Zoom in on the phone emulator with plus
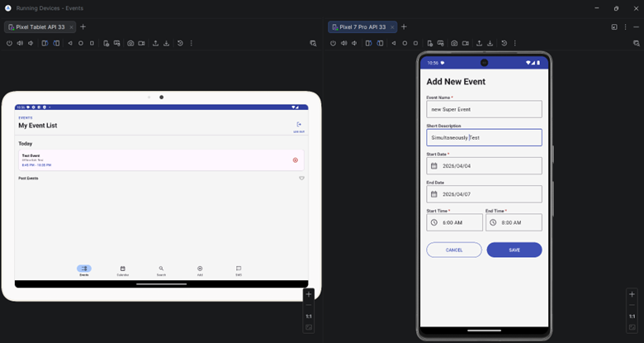 tap(632, 294)
